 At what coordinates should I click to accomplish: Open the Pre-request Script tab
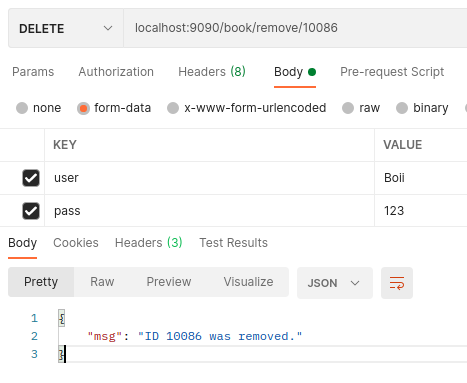point(392,72)
